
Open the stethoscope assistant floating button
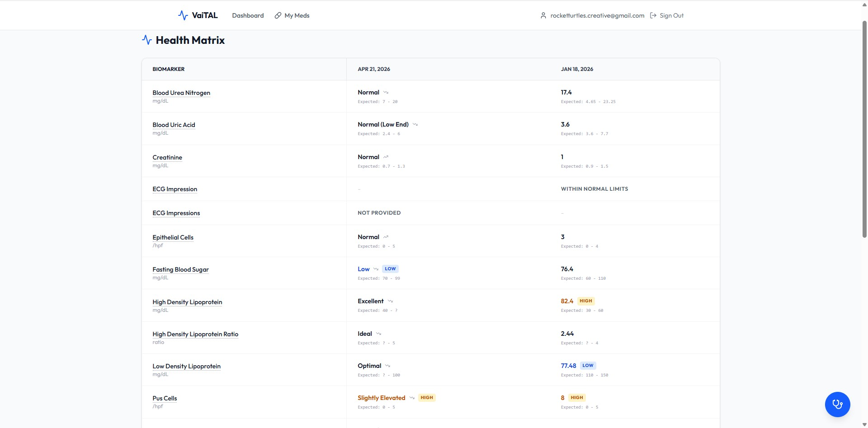(837, 404)
